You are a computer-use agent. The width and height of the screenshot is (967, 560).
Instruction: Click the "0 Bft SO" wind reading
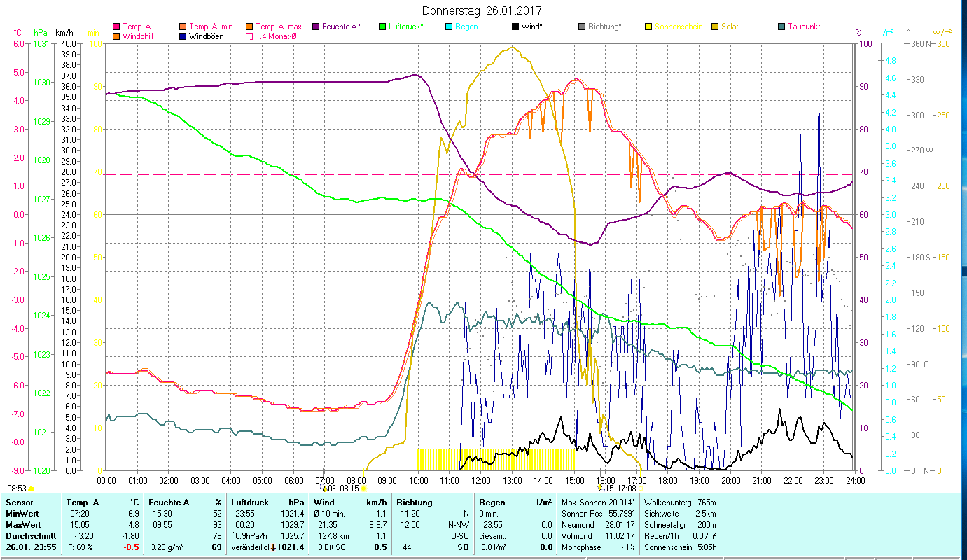pos(331,547)
